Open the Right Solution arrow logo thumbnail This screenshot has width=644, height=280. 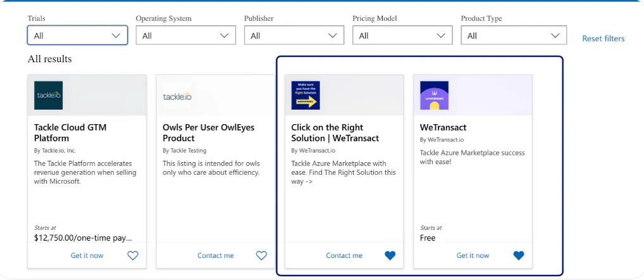click(x=306, y=96)
